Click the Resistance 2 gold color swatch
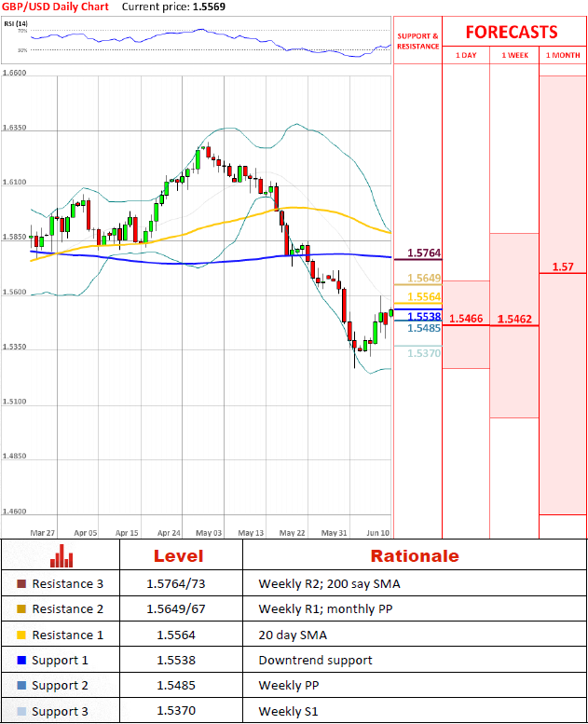Image resolution: width=588 pixels, height=724 pixels. (21, 609)
